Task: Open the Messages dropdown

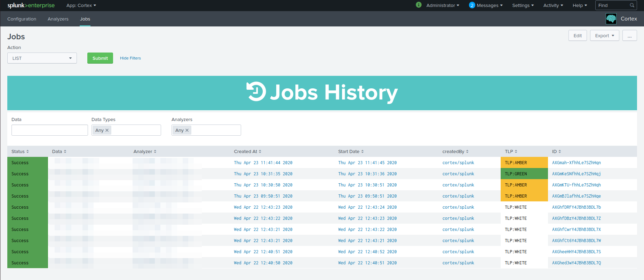Action: (x=490, y=5)
